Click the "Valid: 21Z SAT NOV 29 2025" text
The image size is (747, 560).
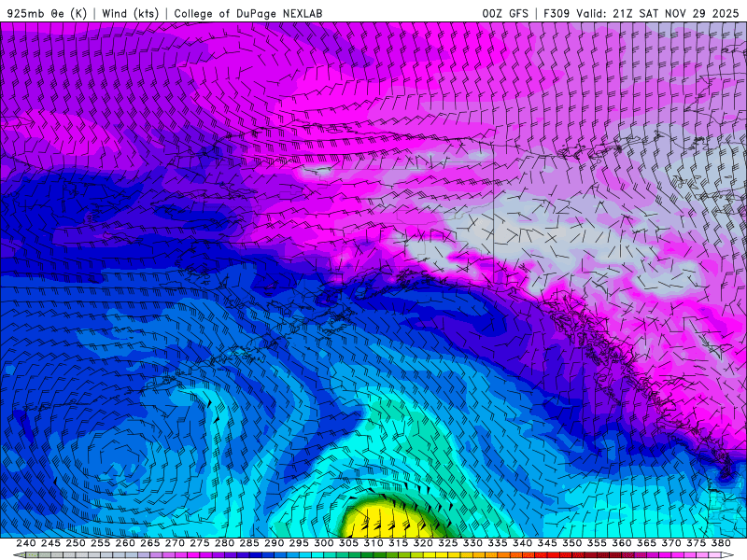[657, 13]
